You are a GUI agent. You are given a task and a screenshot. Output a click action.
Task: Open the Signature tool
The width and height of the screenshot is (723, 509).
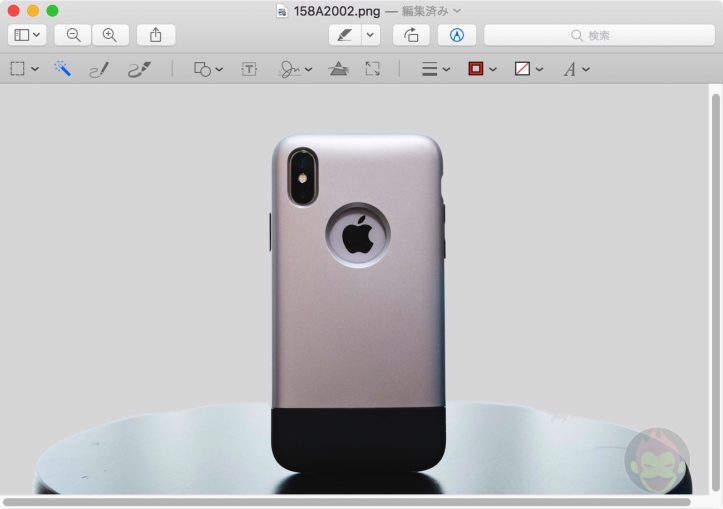point(290,69)
